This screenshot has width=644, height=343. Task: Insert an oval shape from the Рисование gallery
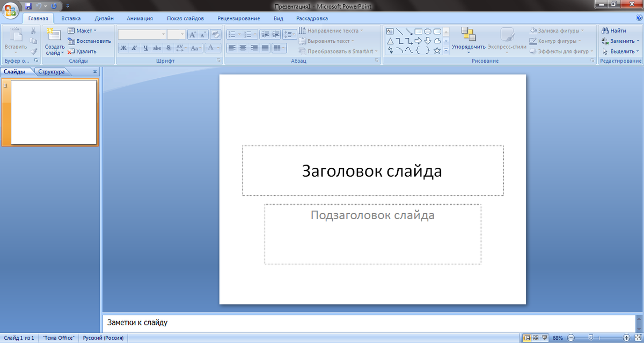(428, 31)
